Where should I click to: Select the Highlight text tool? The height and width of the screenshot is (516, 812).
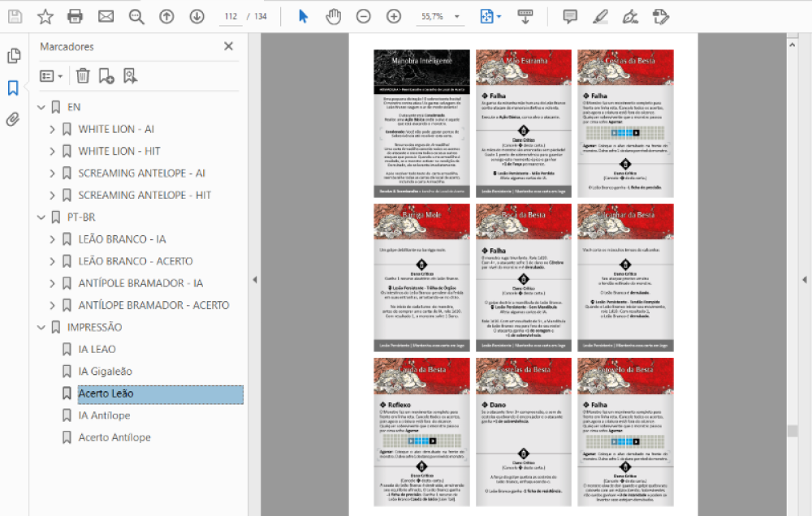click(600, 16)
